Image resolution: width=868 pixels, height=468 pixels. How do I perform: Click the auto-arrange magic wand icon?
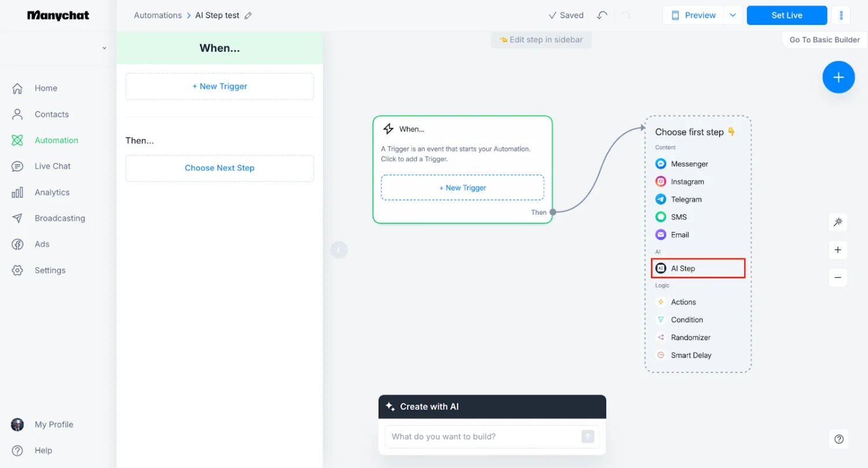click(x=837, y=222)
